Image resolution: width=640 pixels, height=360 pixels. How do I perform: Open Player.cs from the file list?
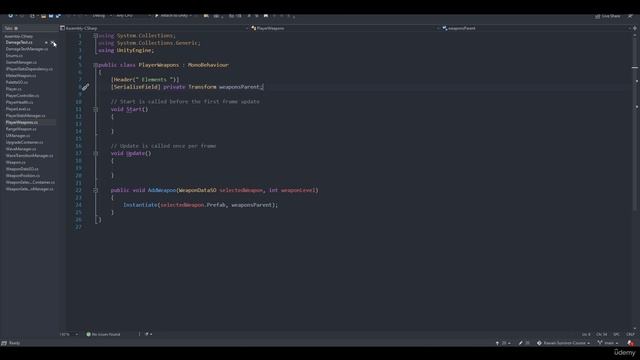point(13,89)
